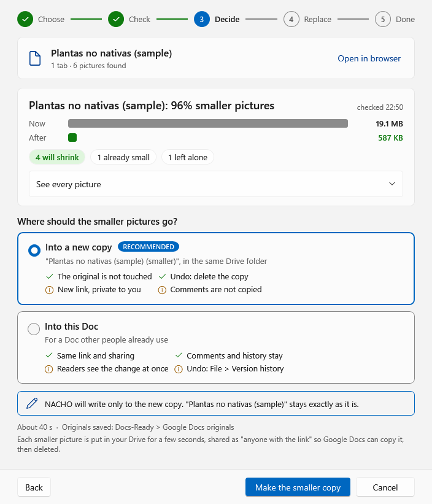Click checkmark beside 'Undo: delete the copy'
This screenshot has height=504, width=432.
tap(162, 276)
